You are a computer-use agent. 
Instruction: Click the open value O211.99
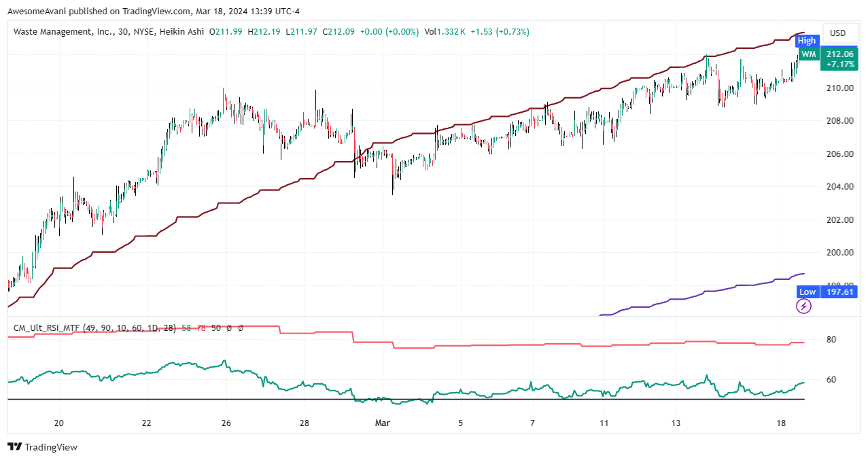click(227, 31)
